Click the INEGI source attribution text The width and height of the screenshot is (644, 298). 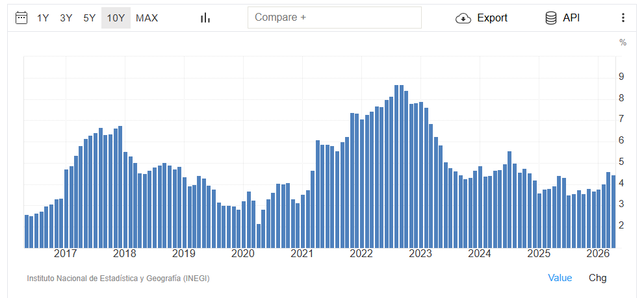coord(118,279)
